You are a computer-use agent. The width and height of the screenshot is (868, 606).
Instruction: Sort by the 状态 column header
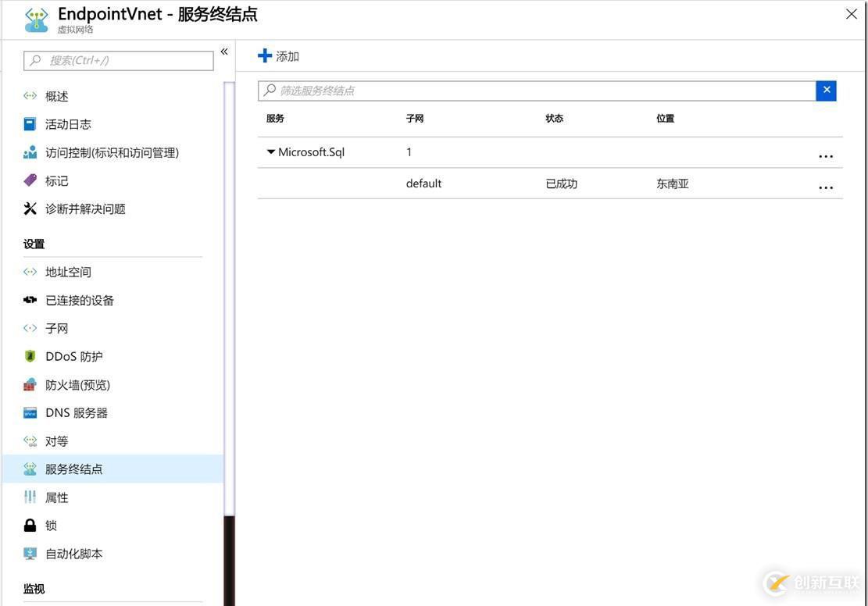tap(554, 119)
